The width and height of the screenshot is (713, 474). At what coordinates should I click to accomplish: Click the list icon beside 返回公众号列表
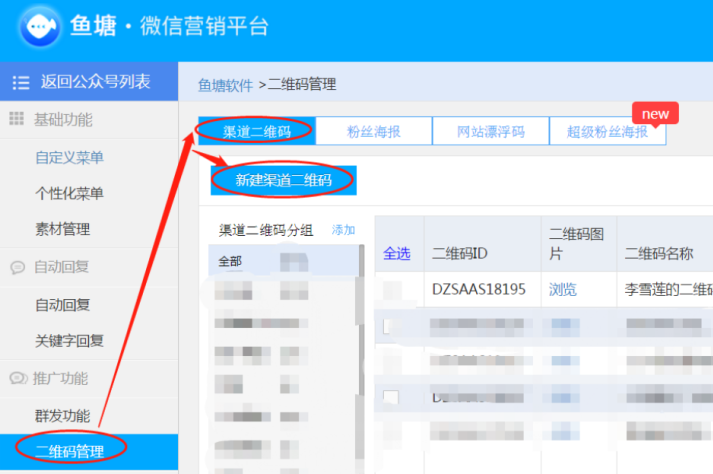tap(21, 82)
